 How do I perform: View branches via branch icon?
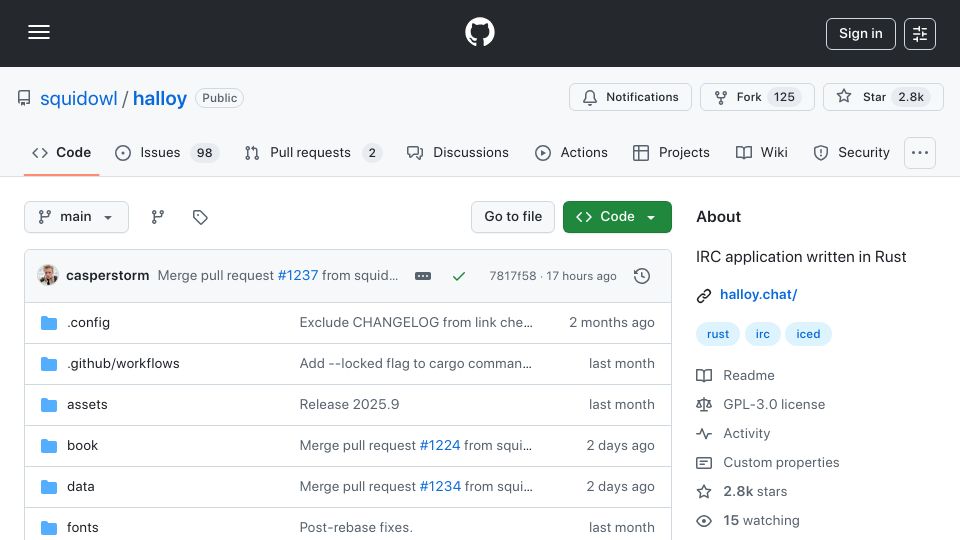(x=158, y=217)
